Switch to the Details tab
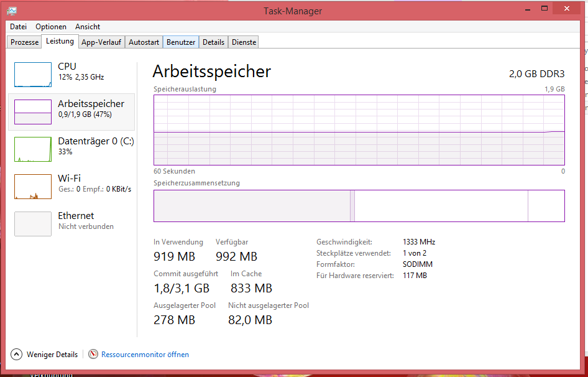 coord(213,42)
